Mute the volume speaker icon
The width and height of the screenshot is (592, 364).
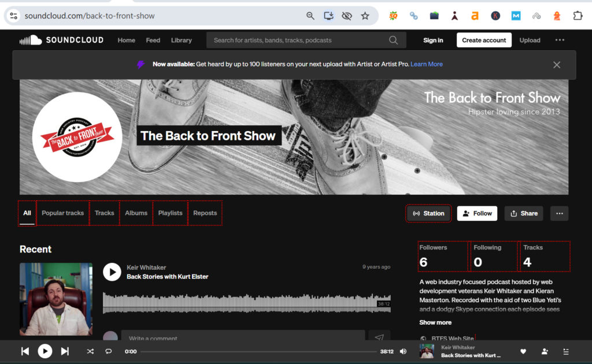(x=403, y=351)
